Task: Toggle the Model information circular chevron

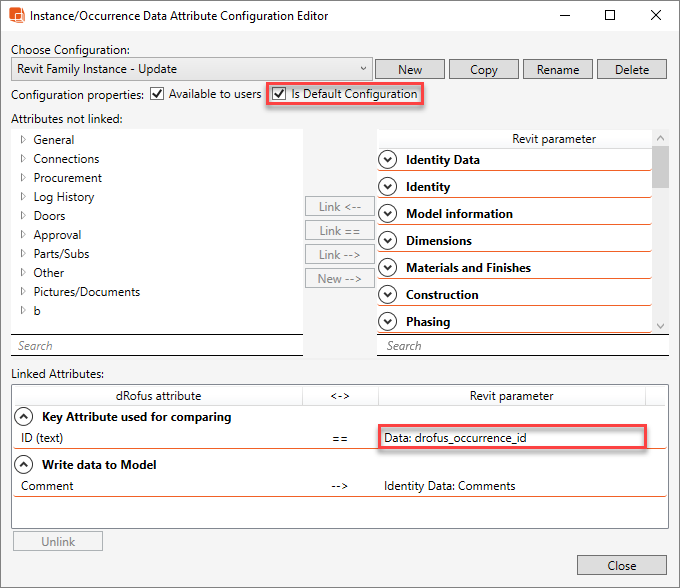Action: click(x=388, y=214)
